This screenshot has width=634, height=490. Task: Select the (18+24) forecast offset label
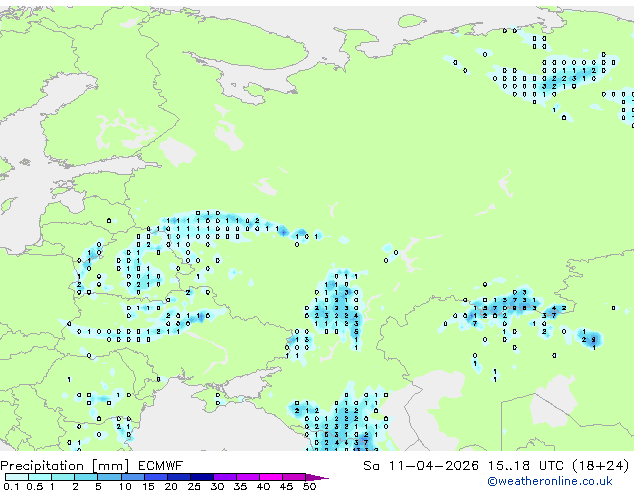click(x=600, y=466)
